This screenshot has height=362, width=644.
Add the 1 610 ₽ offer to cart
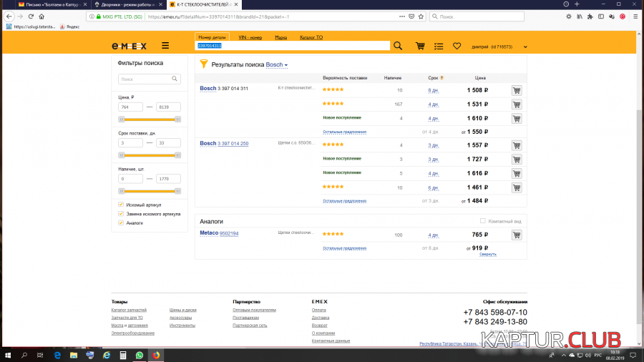517,118
